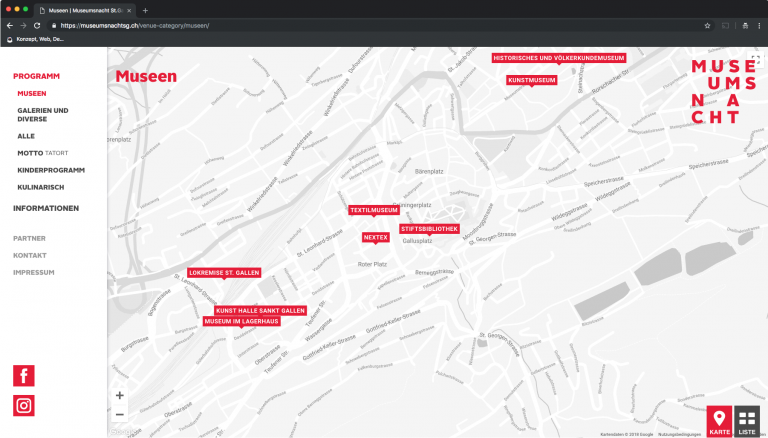Open the Programm menu section
The image size is (768, 438).
[x=36, y=76]
